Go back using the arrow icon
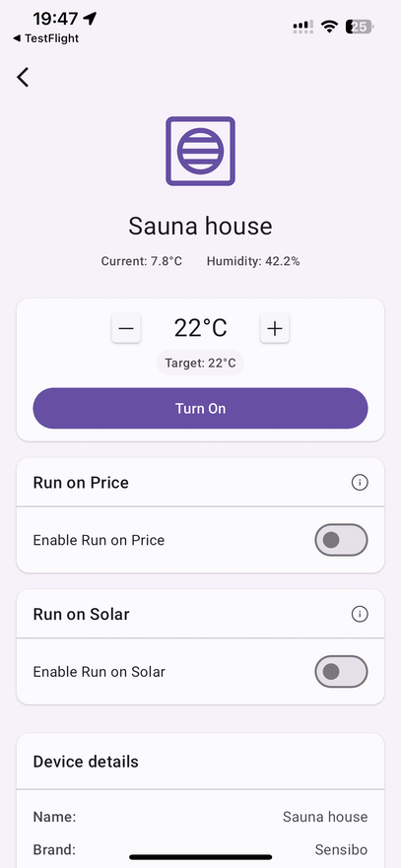The image size is (401, 868). coord(22,78)
